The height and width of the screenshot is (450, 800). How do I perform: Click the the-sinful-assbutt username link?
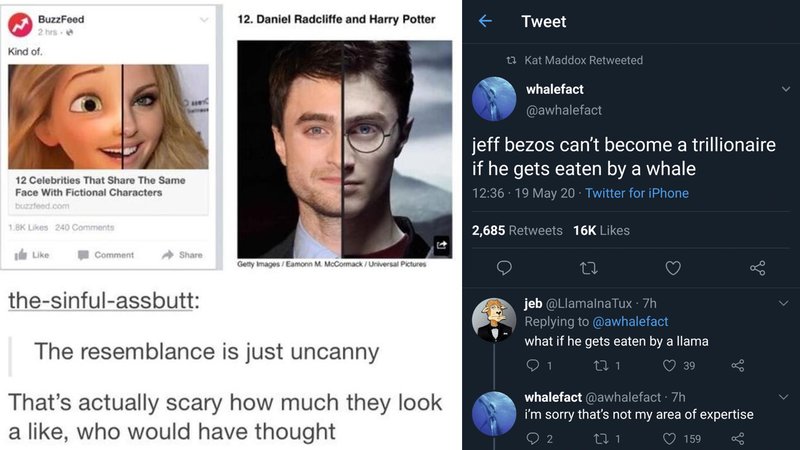pyautogui.click(x=99, y=301)
